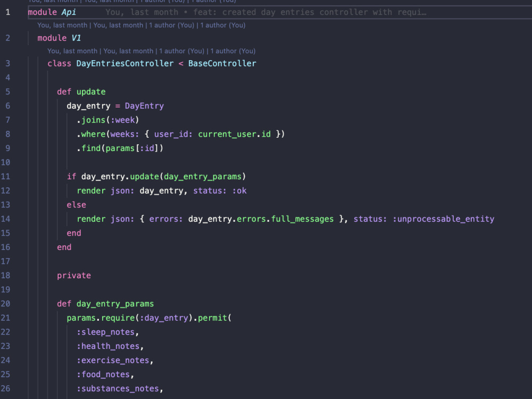Click '.joins(:week)' on line 7
The height and width of the screenshot is (399, 532).
[x=108, y=120]
